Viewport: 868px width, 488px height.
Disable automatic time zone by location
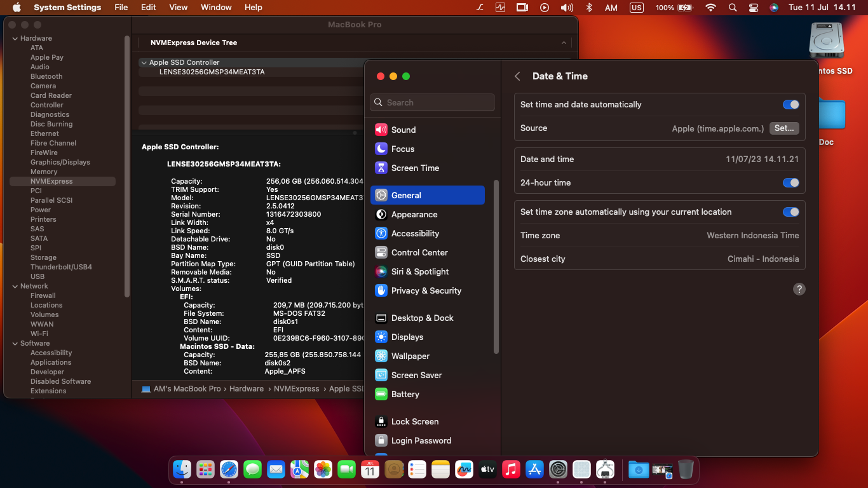[790, 212]
